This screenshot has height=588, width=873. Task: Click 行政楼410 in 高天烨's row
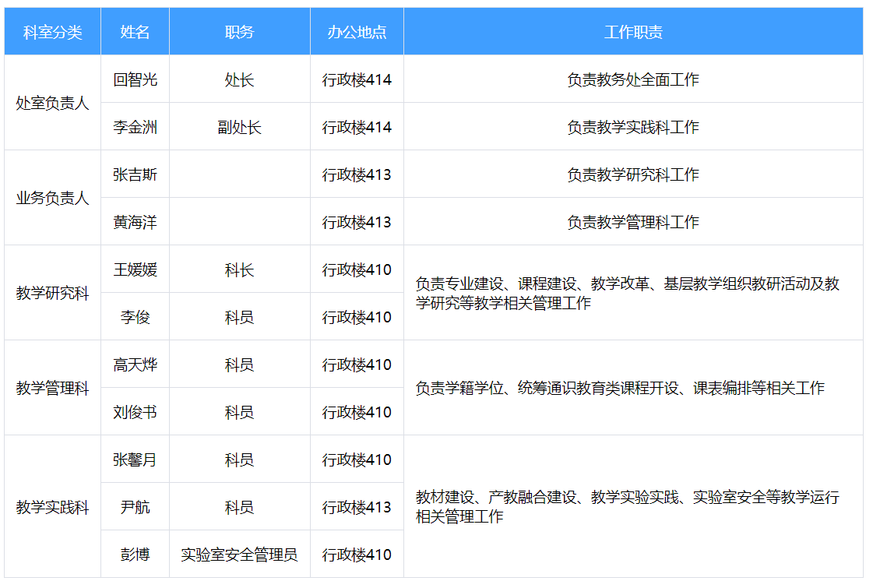click(357, 364)
